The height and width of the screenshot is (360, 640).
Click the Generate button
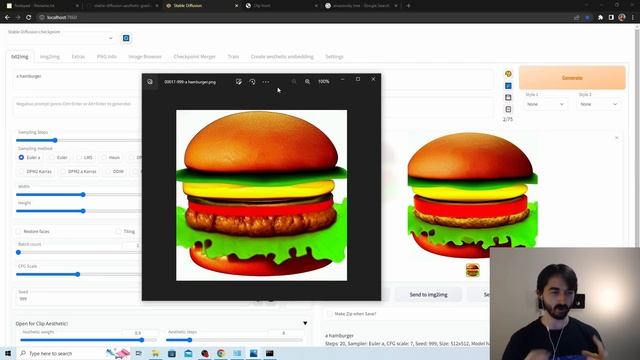click(572, 78)
